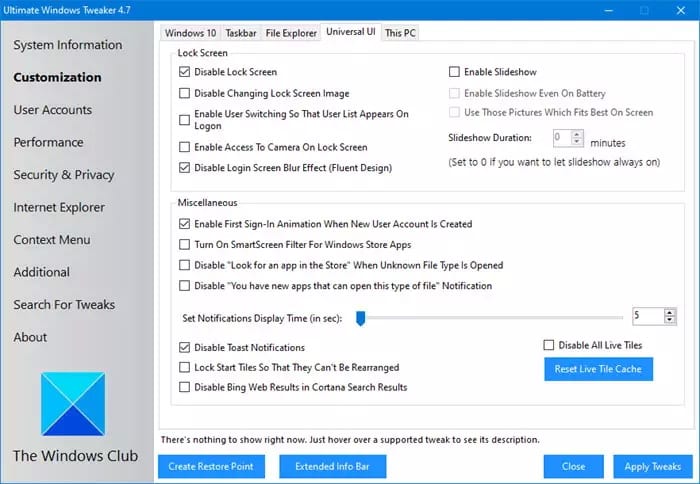Enable Slideshow checkbox

coord(455,72)
